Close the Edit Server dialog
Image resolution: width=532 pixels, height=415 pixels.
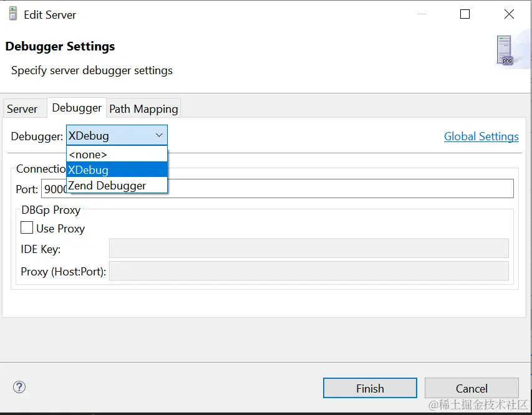pyautogui.click(x=509, y=14)
